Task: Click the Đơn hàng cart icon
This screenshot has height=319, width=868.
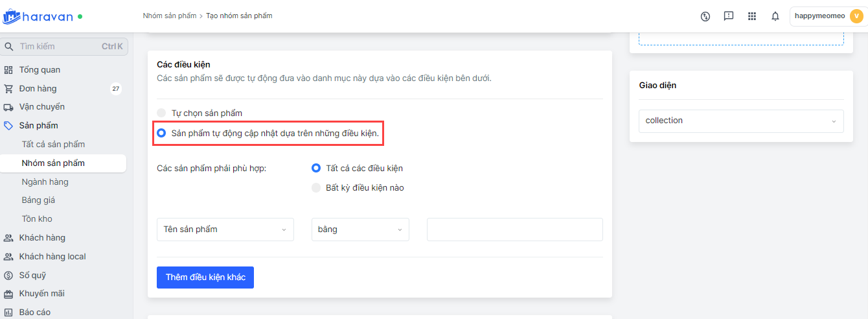Action: coord(8,89)
